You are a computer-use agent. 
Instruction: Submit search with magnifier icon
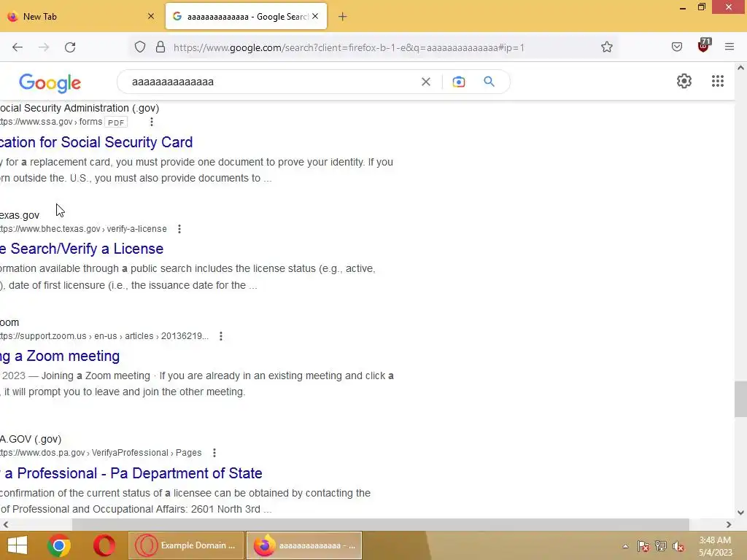[489, 82]
